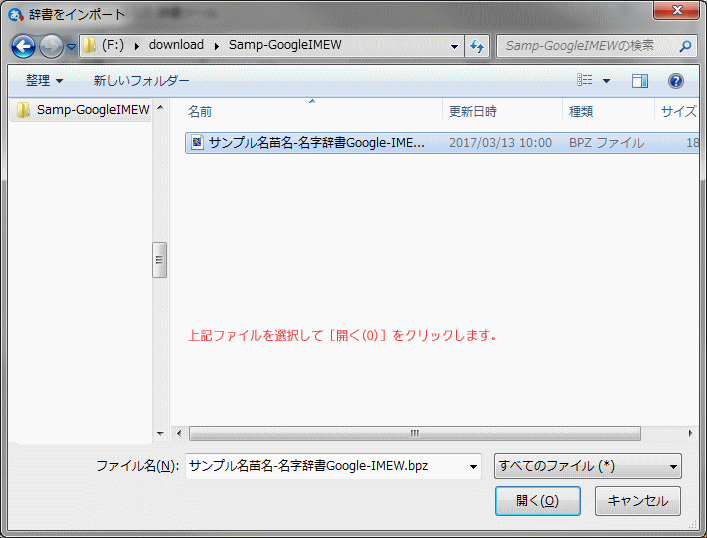This screenshot has width=707, height=538.
Task: Click the Samp-GoogleIMEW folder icon in tree
Action: click(23, 110)
